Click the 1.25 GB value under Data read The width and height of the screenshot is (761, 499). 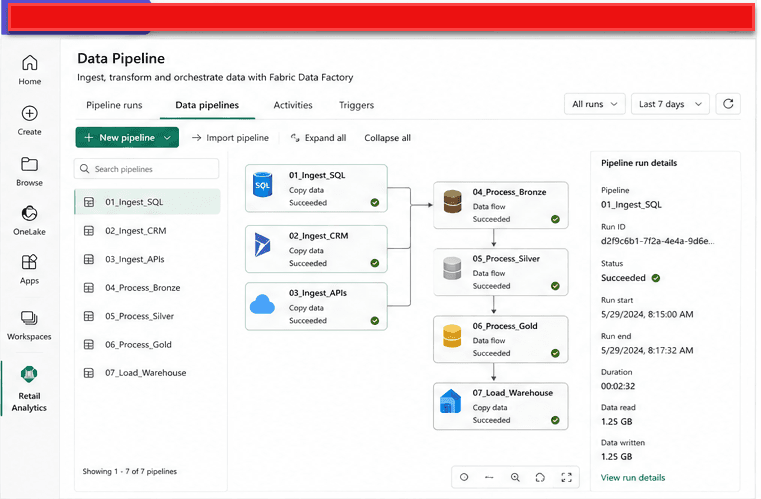616,422
